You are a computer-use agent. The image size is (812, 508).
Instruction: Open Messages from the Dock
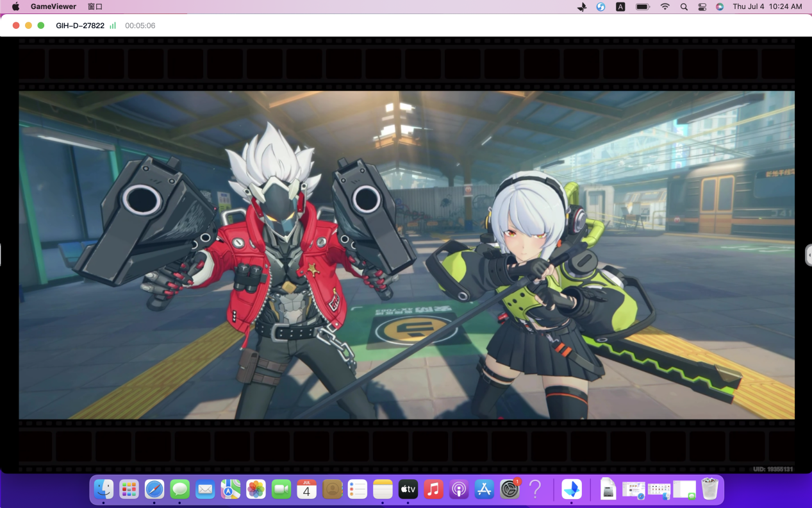(179, 489)
